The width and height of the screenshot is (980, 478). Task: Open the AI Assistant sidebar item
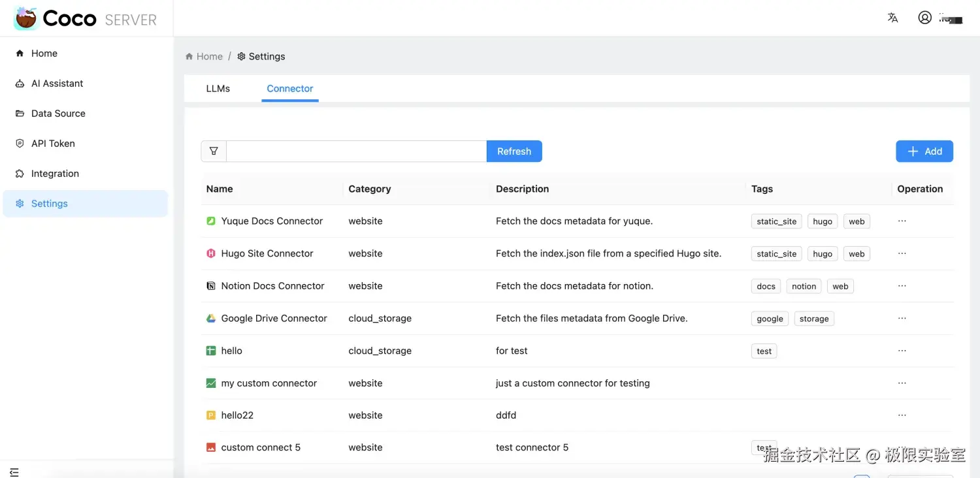(x=57, y=84)
